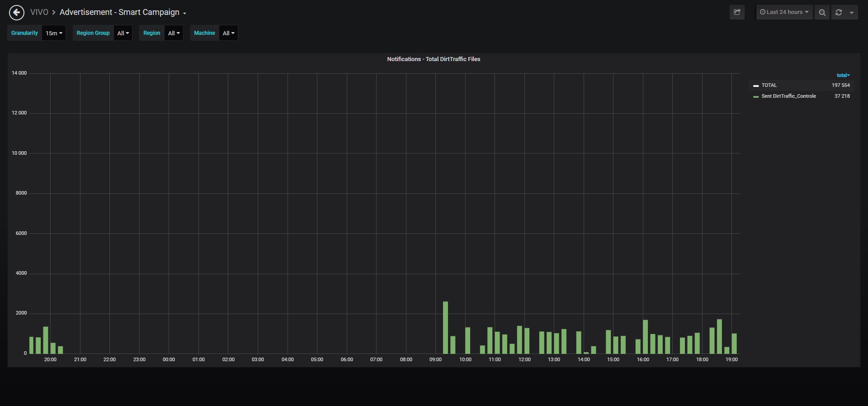Viewport: 868px width, 406px height.
Task: Expand the Region Group All dropdown
Action: pos(123,33)
